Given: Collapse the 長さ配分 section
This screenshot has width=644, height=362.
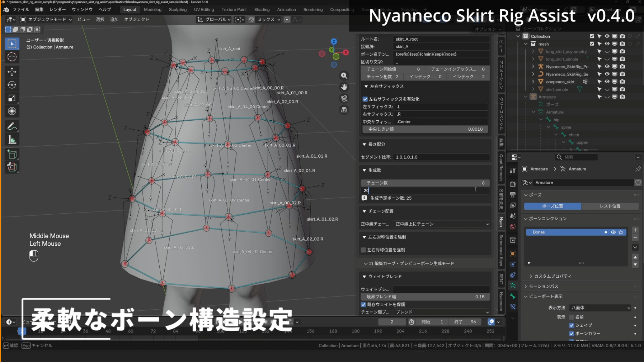Looking at the screenshot, I should (x=374, y=144).
